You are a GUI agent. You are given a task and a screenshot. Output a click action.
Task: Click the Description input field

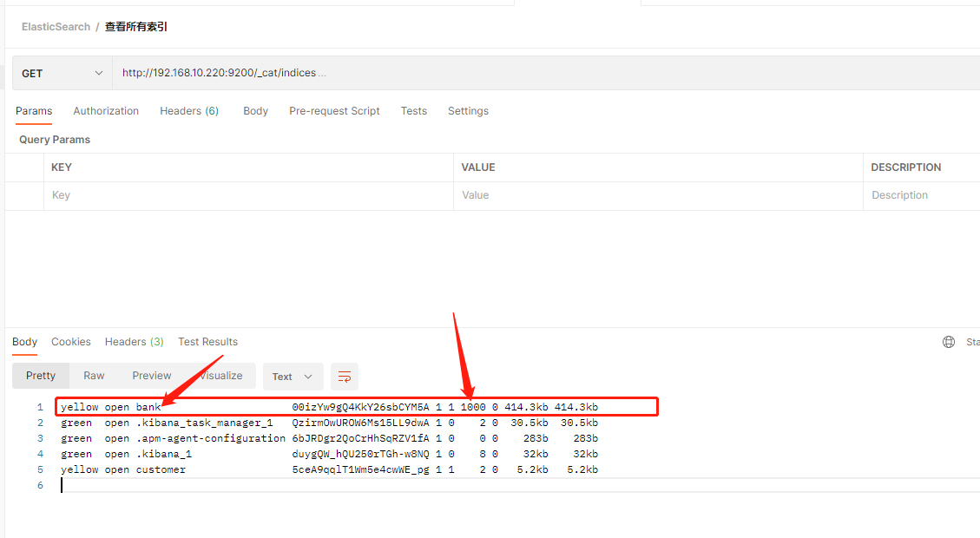(x=922, y=195)
